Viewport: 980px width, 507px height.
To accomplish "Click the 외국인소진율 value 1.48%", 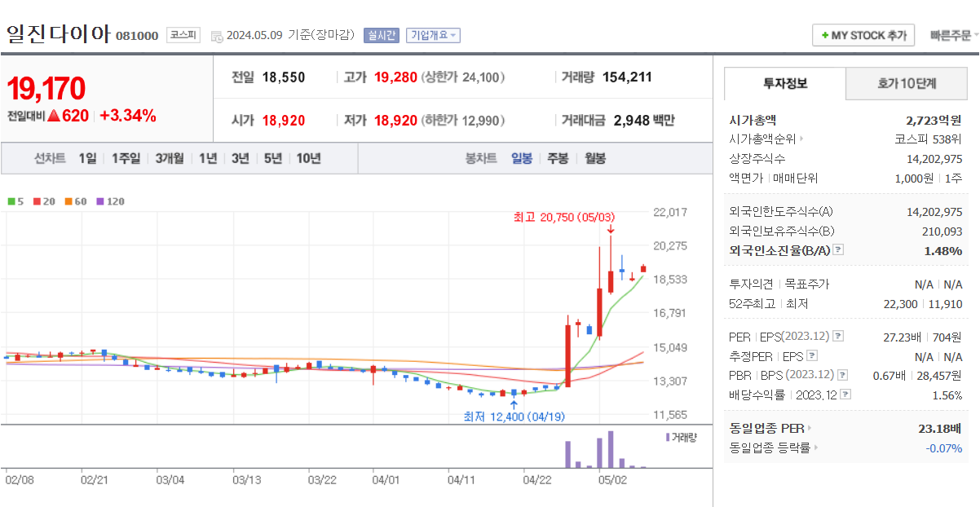I will point(943,251).
